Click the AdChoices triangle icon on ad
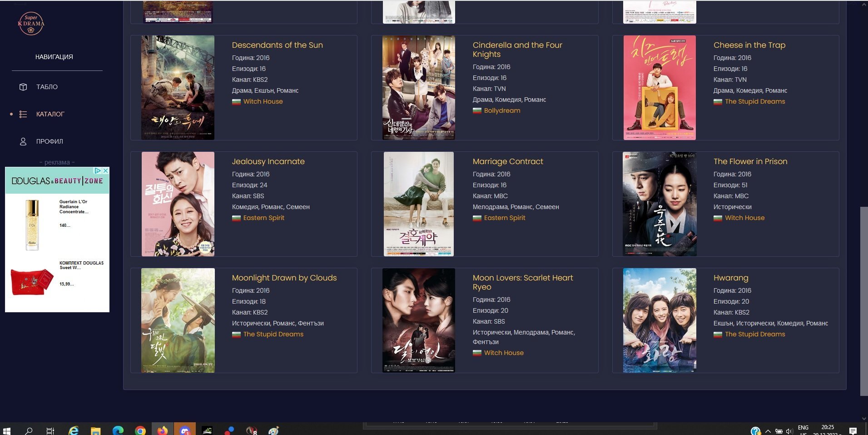 click(97, 171)
